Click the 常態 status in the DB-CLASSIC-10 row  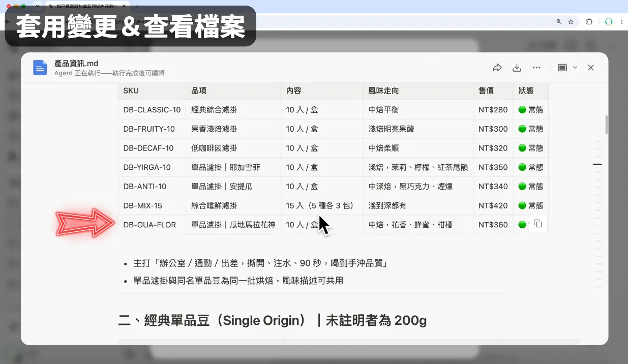click(x=531, y=110)
